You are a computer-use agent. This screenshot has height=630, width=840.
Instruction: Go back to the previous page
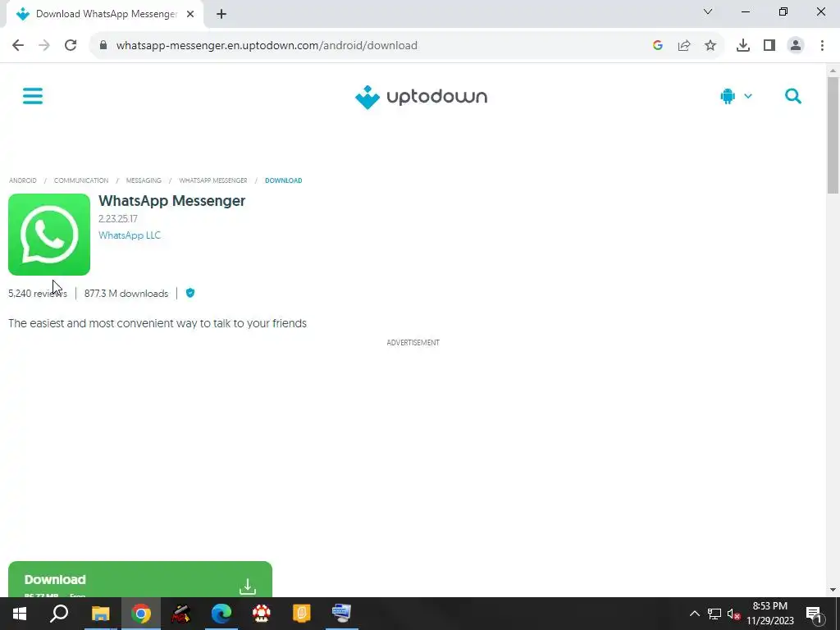pyautogui.click(x=18, y=46)
